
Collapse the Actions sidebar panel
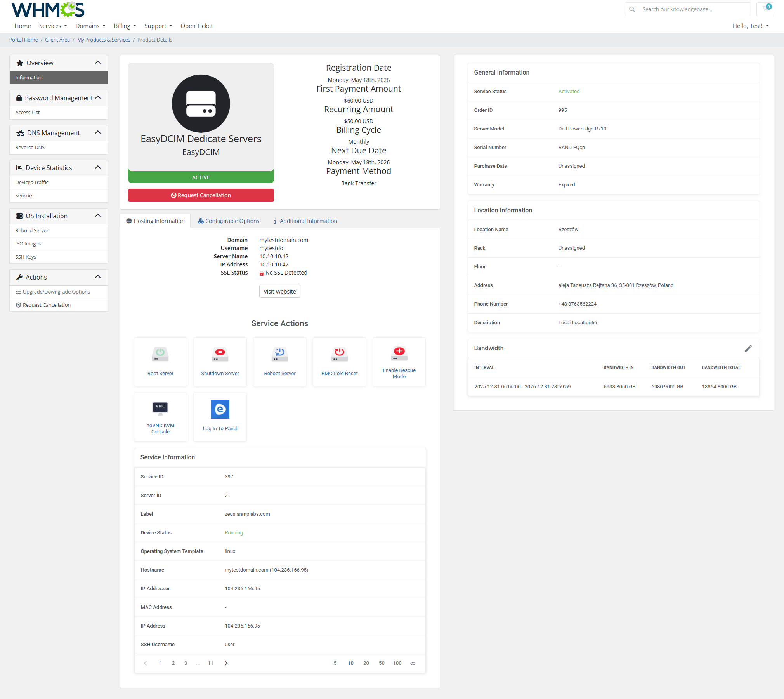pyautogui.click(x=98, y=277)
